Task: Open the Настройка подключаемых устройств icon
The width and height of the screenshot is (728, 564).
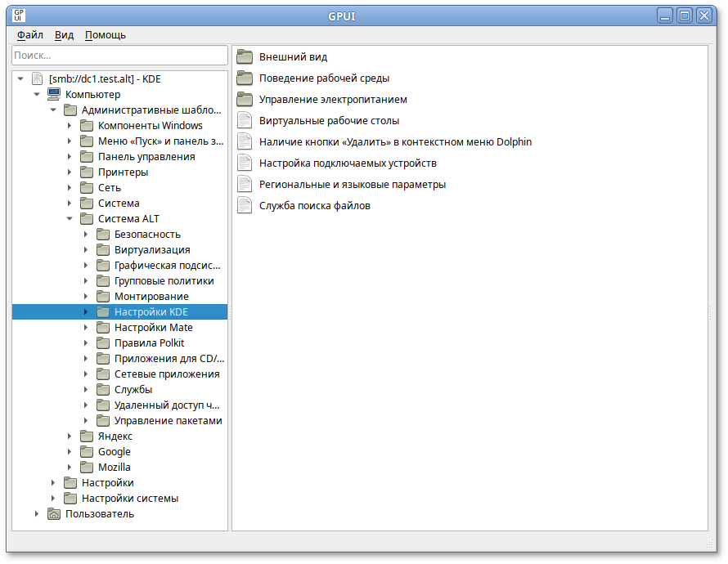Action: point(245,163)
